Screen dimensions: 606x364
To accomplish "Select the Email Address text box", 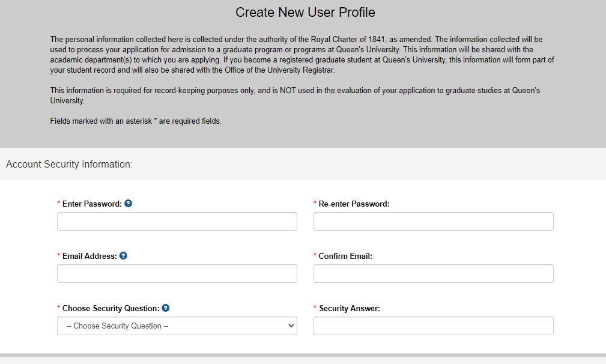I will [x=177, y=273].
